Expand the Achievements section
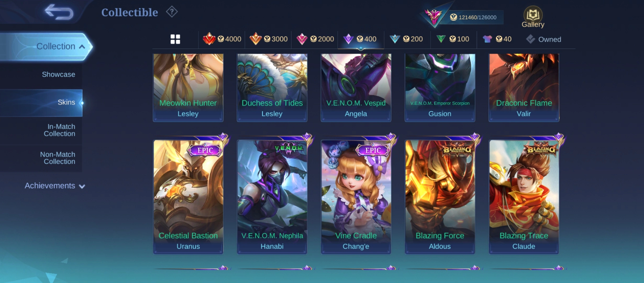644x283 pixels. click(x=55, y=186)
